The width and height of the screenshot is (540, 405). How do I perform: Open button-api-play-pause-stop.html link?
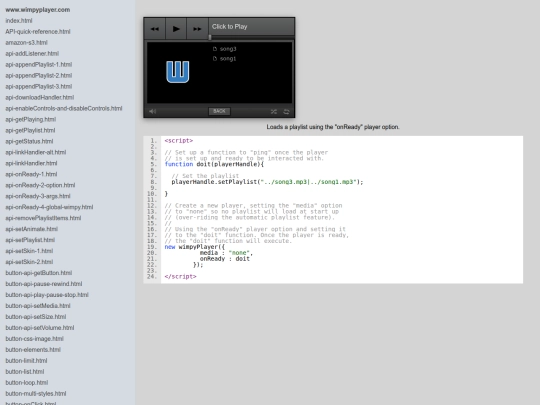pos(47,295)
